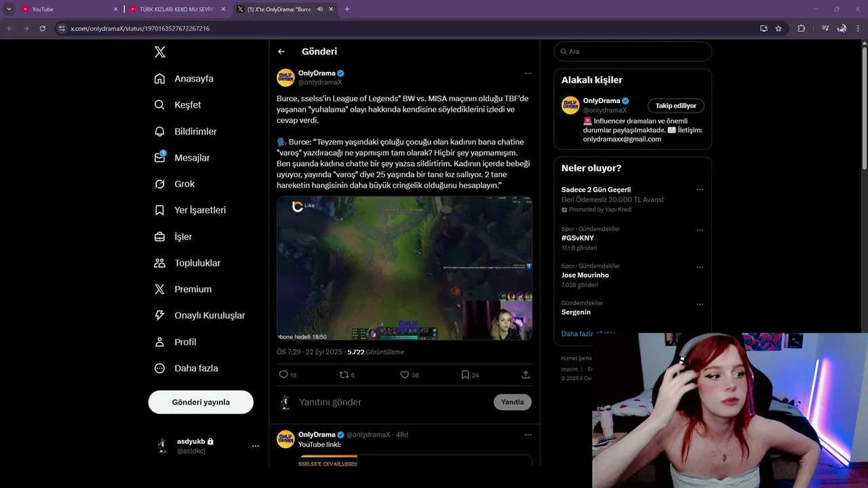Open Yer İşaretleri bookmarks
The image size is (868, 488).
coord(190,210)
